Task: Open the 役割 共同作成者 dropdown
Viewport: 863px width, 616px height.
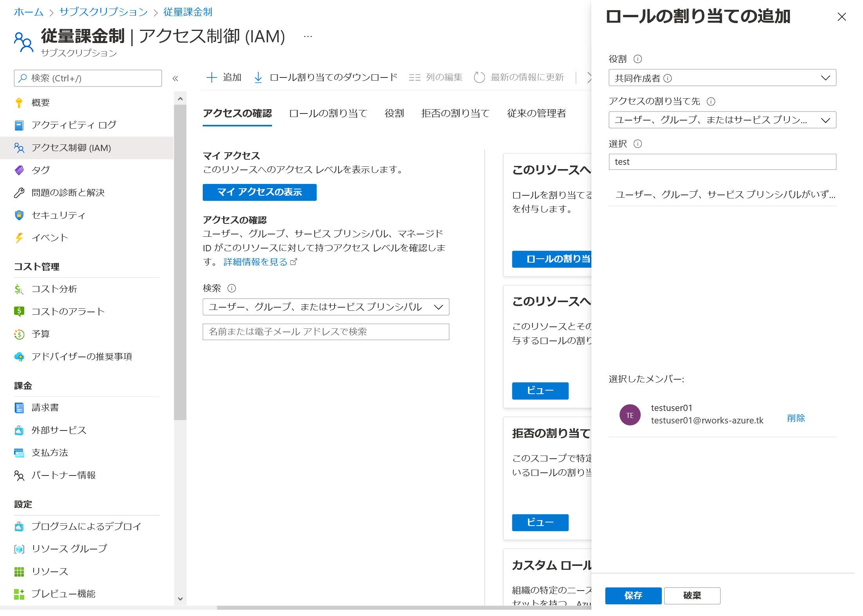Action: coord(722,78)
